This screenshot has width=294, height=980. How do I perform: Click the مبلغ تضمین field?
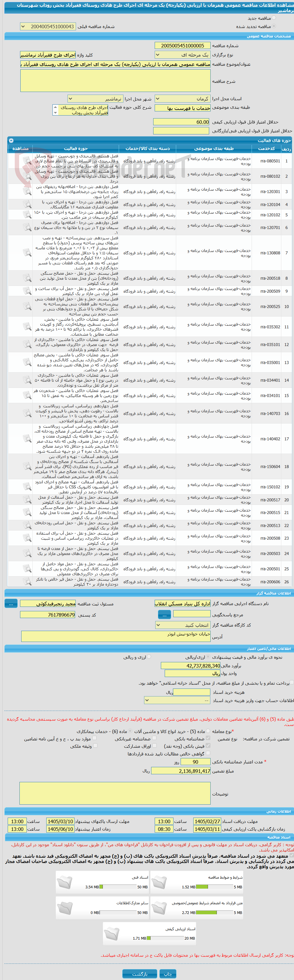point(181,771)
